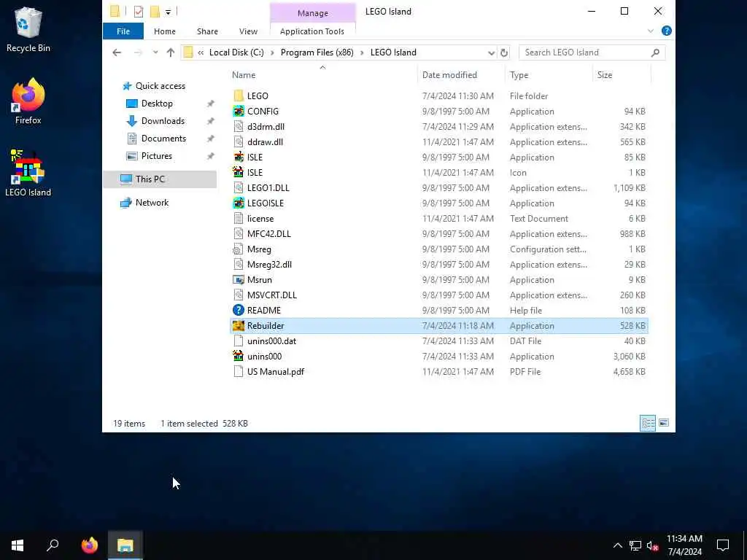Show hidden tray icons
Image resolution: width=747 pixels, height=560 pixels.
tap(617, 545)
